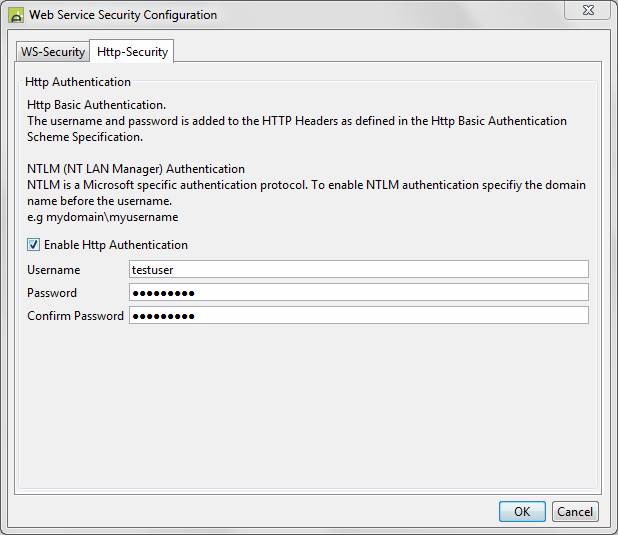Dismiss the dialog with the Cancel button

click(x=575, y=511)
